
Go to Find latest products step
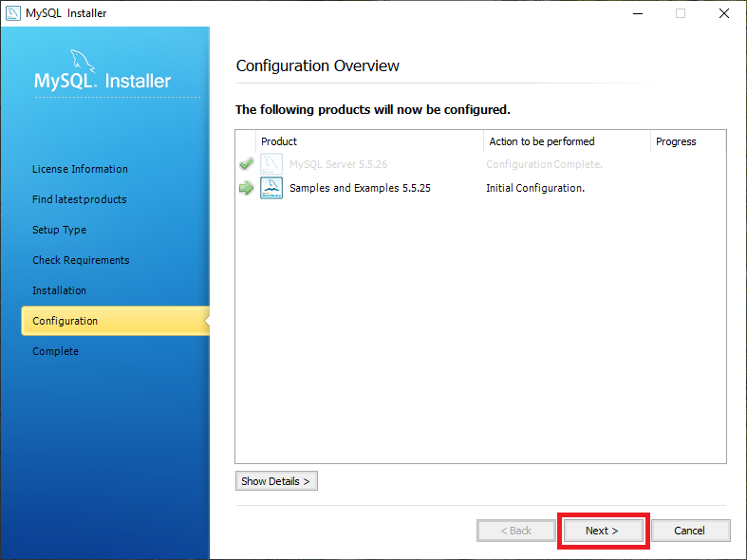click(80, 199)
